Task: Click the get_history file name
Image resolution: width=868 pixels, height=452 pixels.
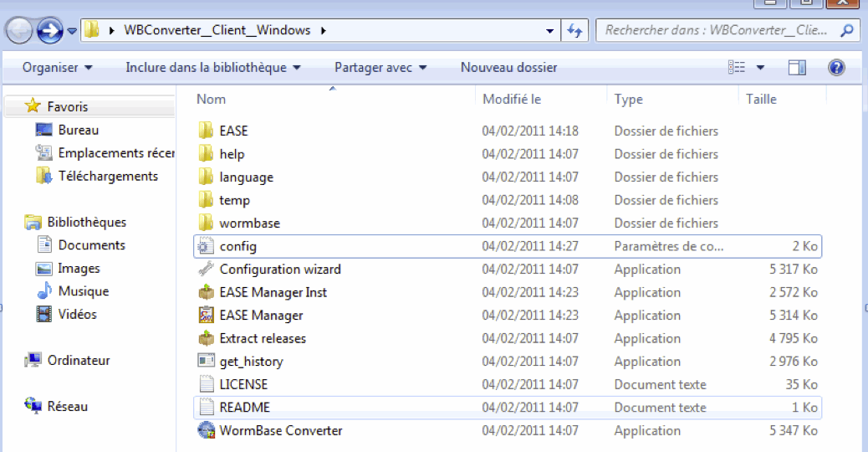Action: tap(252, 362)
